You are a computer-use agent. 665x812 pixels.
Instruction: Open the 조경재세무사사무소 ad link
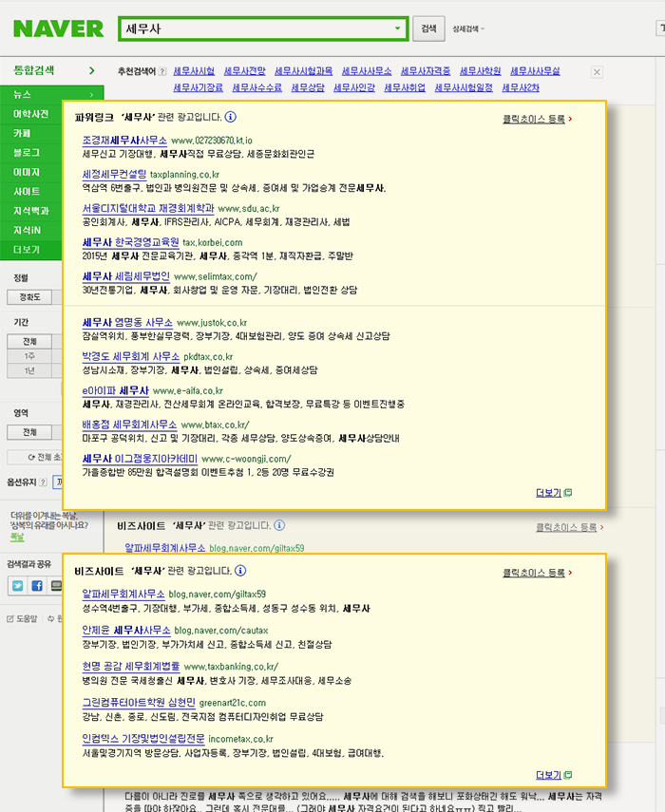(x=124, y=141)
